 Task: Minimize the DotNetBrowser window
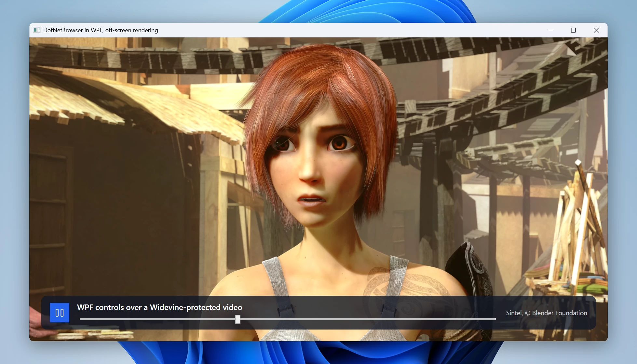[551, 30]
